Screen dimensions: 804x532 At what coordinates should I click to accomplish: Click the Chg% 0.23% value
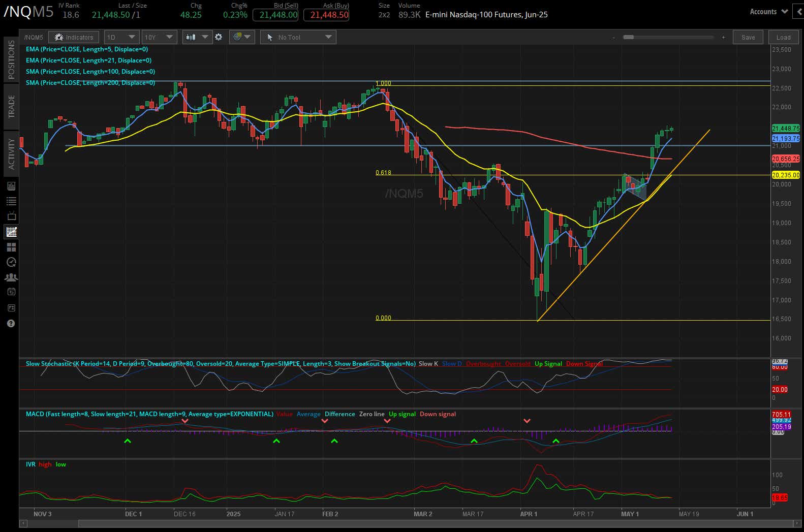pos(235,15)
